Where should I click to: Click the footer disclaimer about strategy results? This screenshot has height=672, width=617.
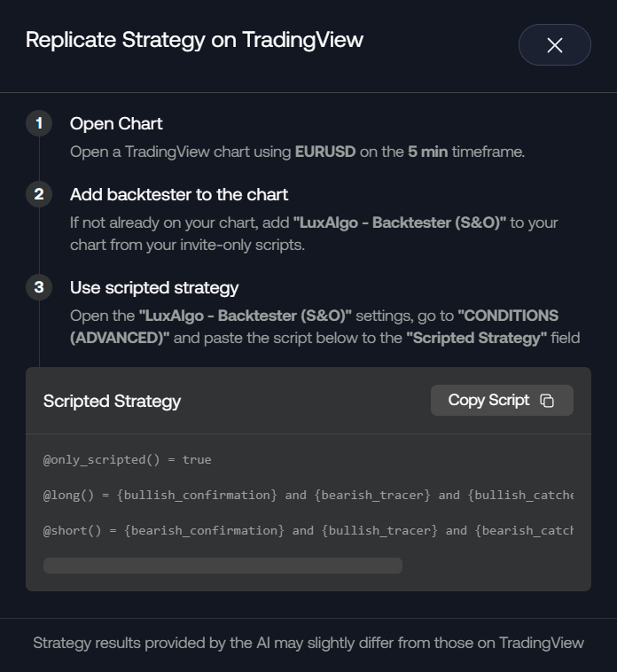pos(308,643)
